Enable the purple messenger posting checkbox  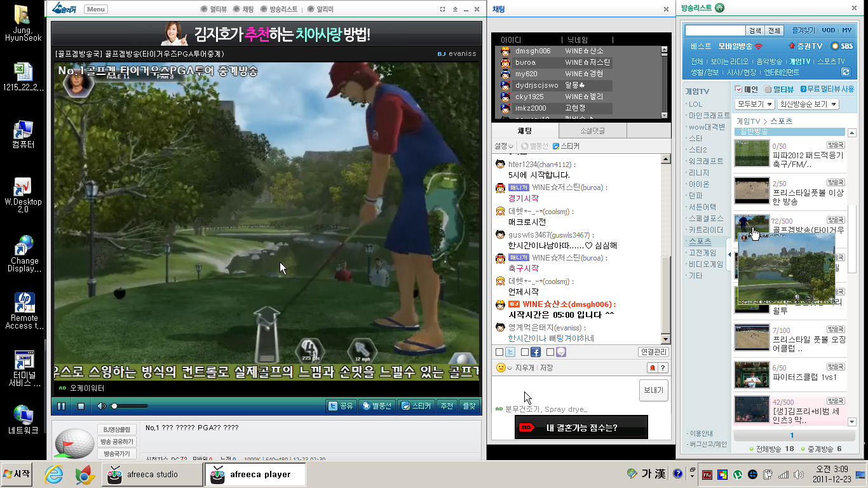(x=550, y=352)
